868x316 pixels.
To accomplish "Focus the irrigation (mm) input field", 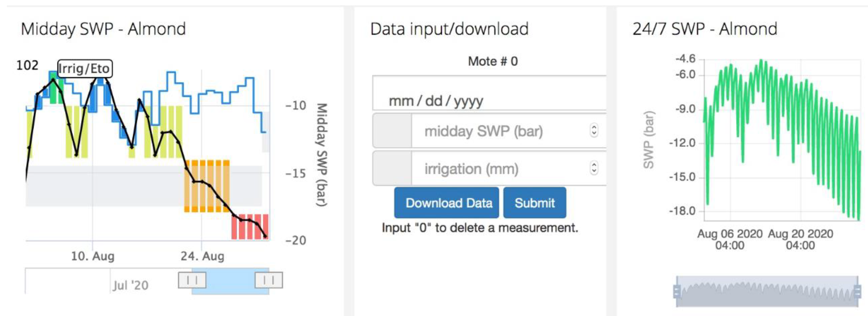I will 499,169.
